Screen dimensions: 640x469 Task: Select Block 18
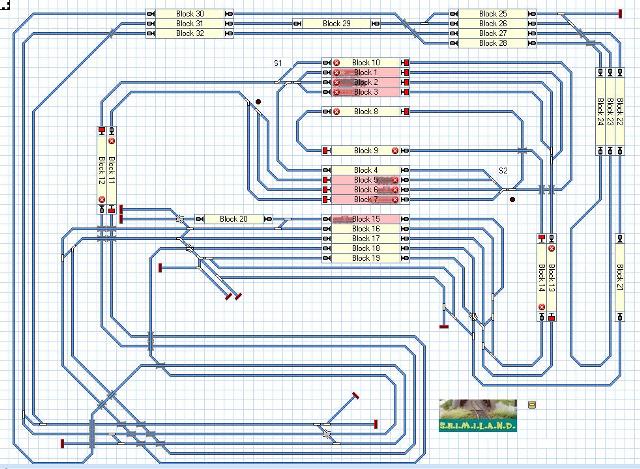[x=366, y=248]
